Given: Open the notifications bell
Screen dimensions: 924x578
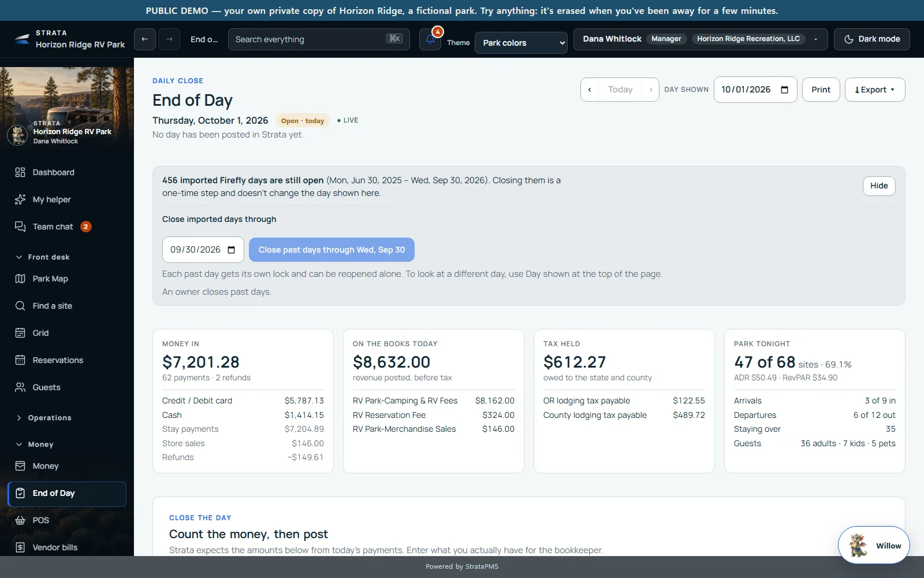Looking at the screenshot, I should tap(430, 39).
